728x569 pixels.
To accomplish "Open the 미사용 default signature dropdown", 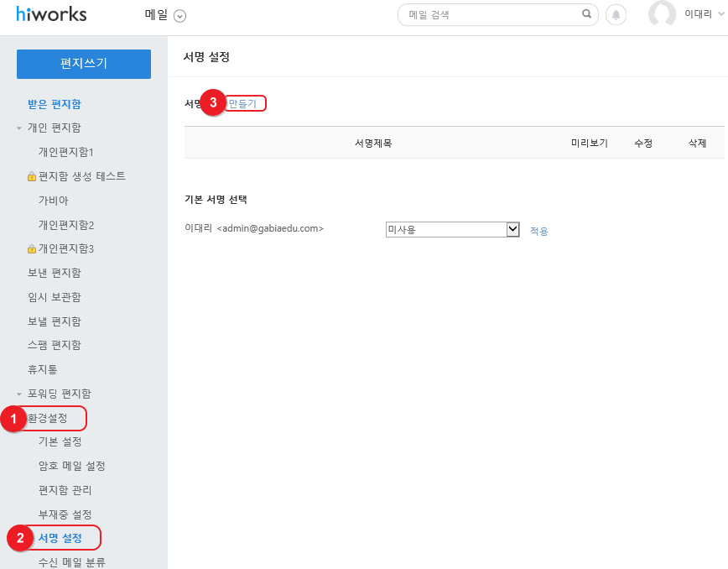I will coord(452,229).
